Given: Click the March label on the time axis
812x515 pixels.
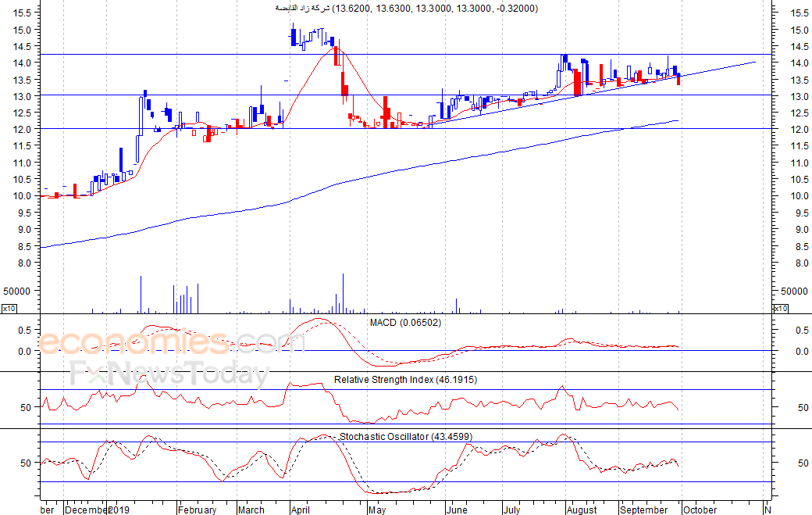Looking at the screenshot, I should pos(251,510).
